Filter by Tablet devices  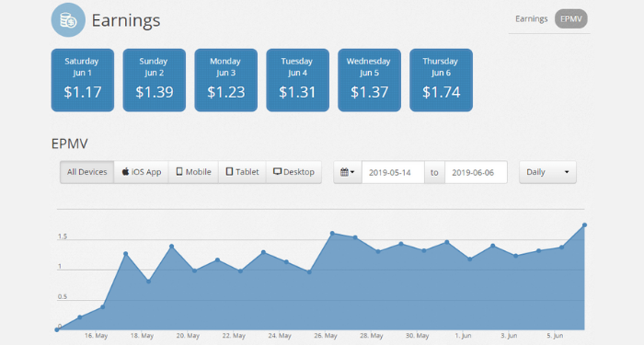(242, 172)
